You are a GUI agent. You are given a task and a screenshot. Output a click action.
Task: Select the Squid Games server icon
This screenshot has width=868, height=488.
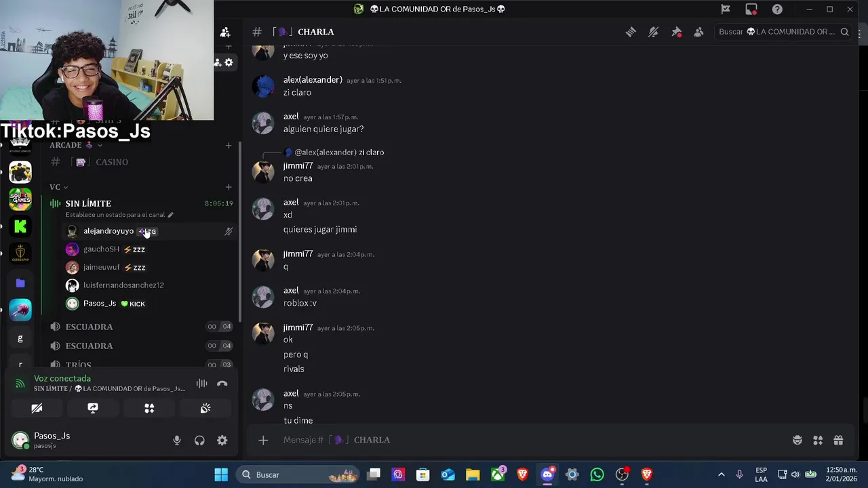tap(20, 199)
